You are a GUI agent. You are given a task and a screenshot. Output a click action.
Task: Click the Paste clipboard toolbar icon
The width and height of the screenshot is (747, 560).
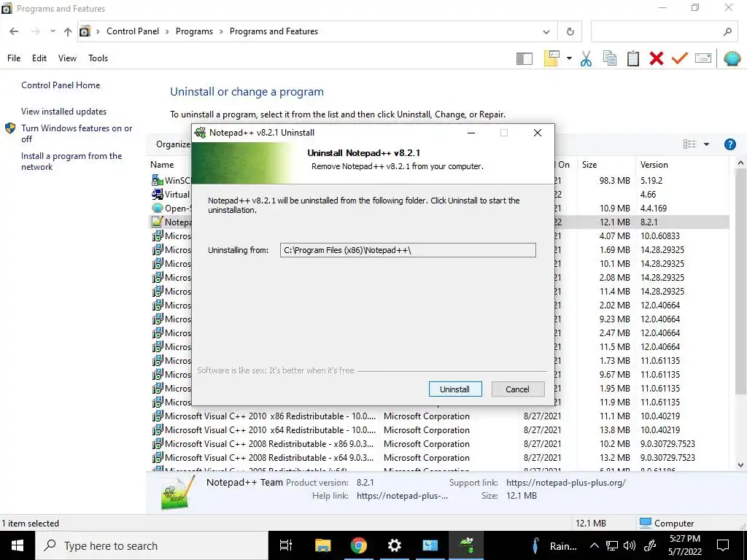point(632,58)
